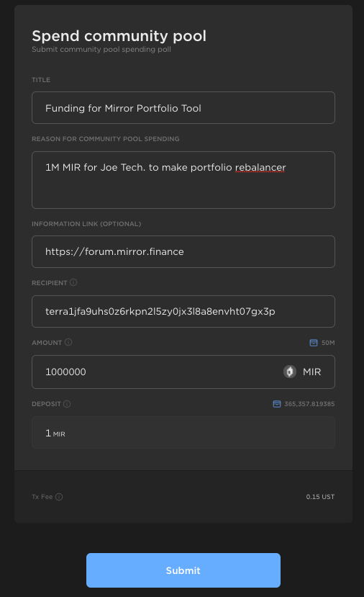Click the Tx Fee info icon
This screenshot has height=597, width=364.
(59, 497)
